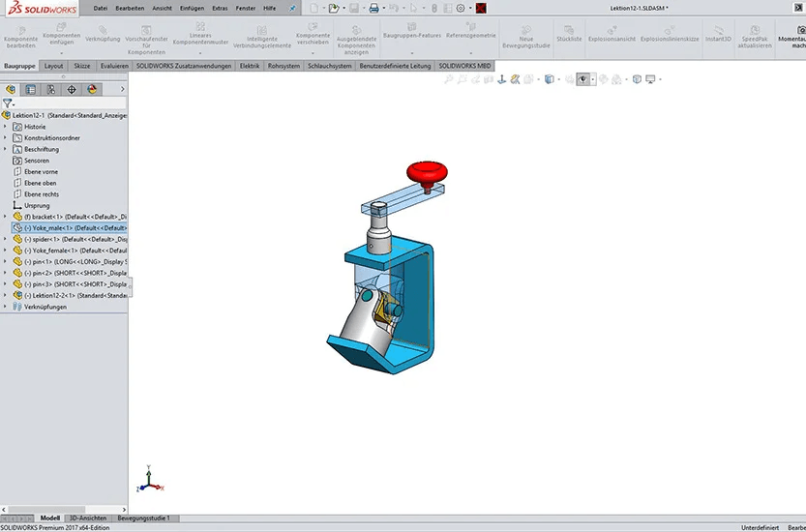Image resolution: width=806 pixels, height=532 pixels.
Task: Open the ConfigurationManager panel icon
Action: tap(51, 89)
